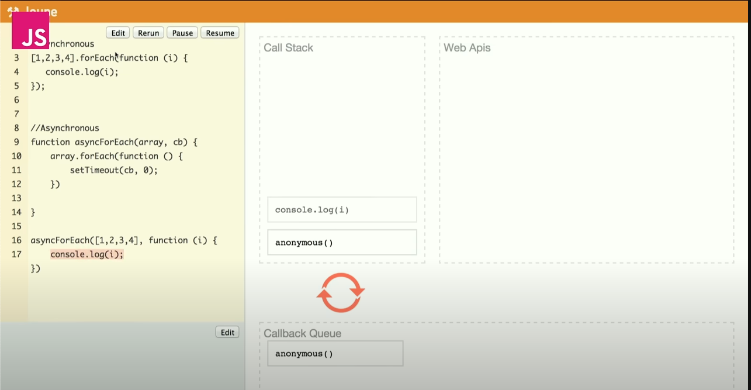751x390 pixels.
Task: Click asyncForEach([1,2,3,4], function (i) line
Action: coord(124,241)
